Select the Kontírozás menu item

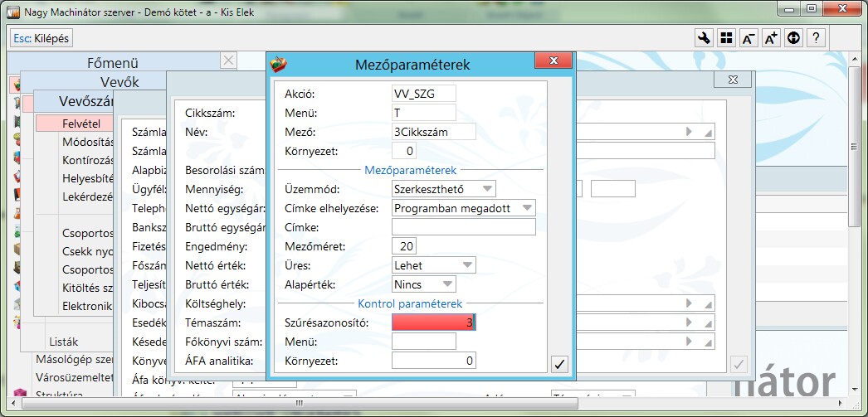(87, 160)
